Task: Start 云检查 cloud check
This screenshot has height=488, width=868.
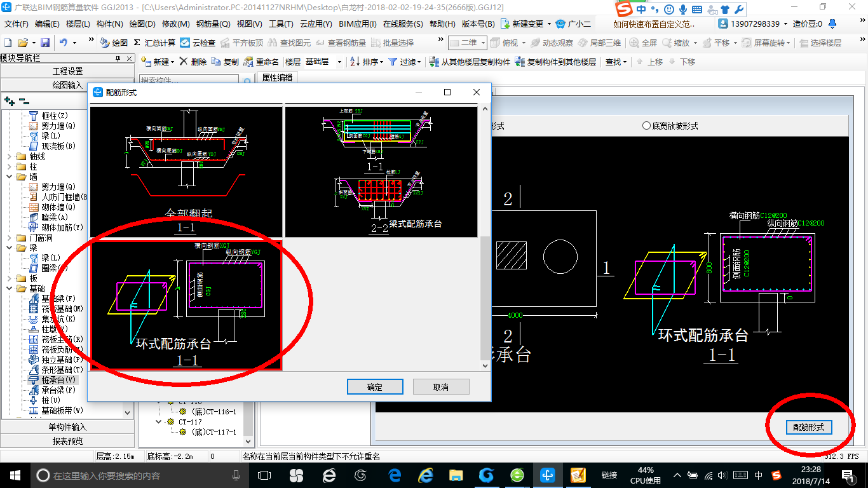Action: pyautogui.click(x=198, y=43)
